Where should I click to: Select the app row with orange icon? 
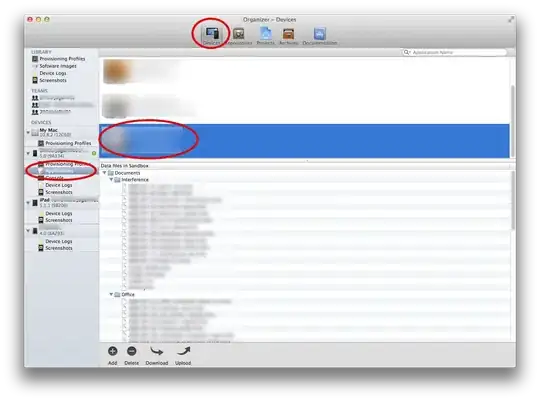(x=304, y=72)
